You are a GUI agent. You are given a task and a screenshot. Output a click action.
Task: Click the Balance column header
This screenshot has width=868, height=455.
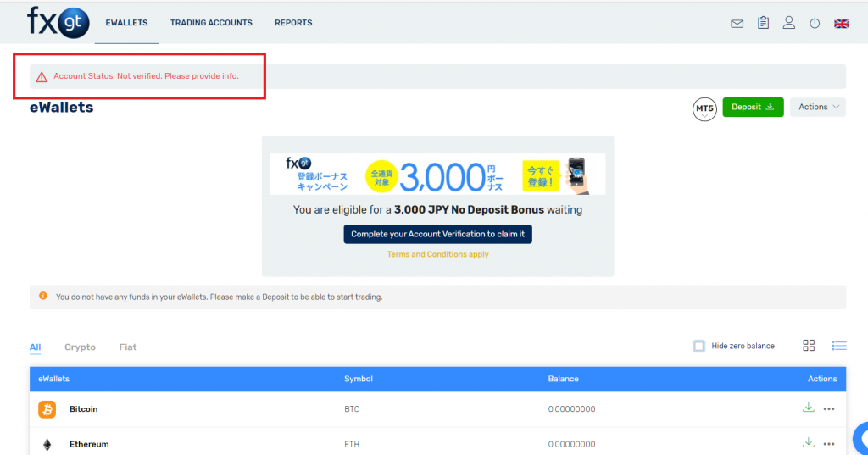click(564, 380)
